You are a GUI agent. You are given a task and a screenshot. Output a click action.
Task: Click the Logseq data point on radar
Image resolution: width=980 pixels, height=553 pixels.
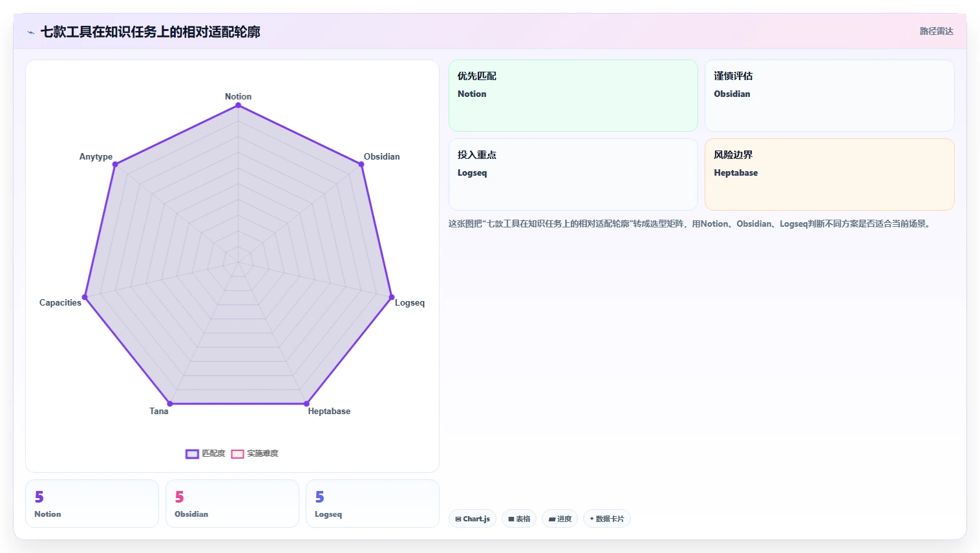[x=392, y=297]
